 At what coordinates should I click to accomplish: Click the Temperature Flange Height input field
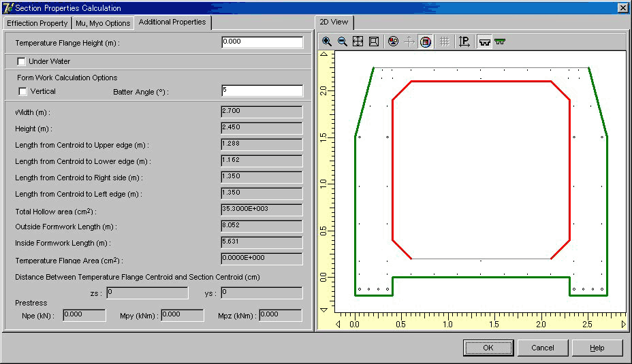tap(262, 43)
